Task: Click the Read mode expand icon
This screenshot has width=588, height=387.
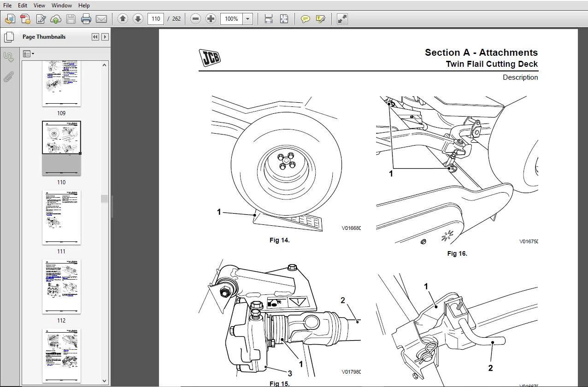Action: (x=342, y=19)
